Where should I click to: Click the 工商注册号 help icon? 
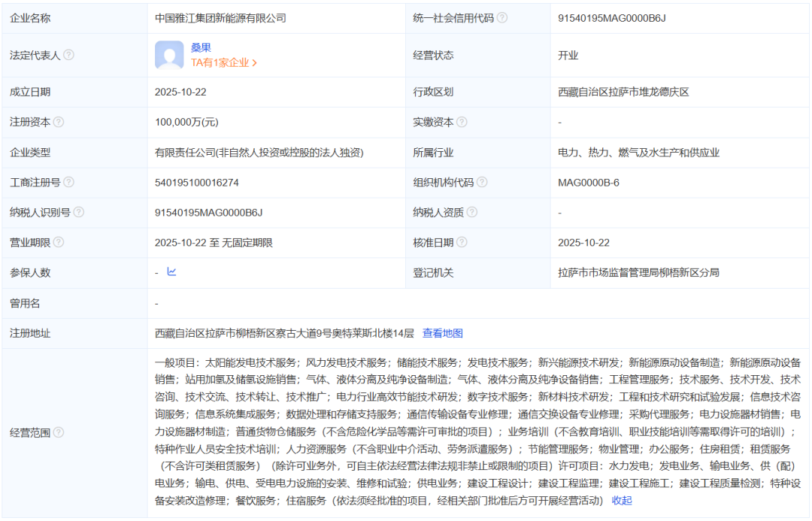pos(68,183)
